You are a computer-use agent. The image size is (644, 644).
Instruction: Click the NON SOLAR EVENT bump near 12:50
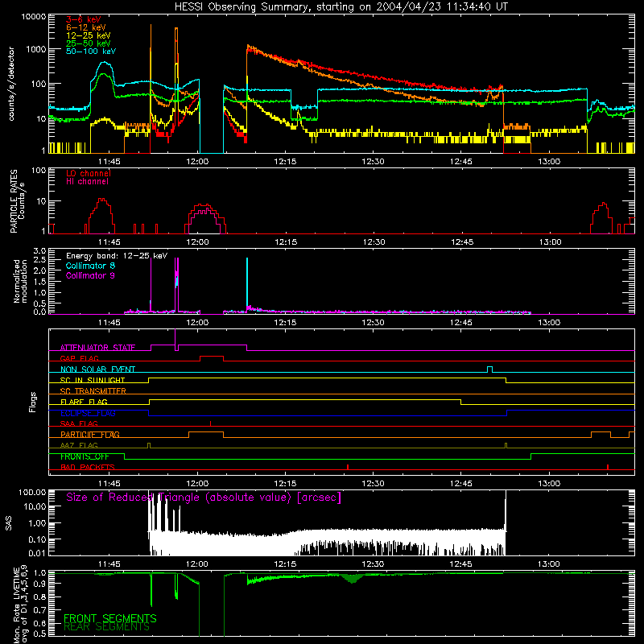[489, 369]
